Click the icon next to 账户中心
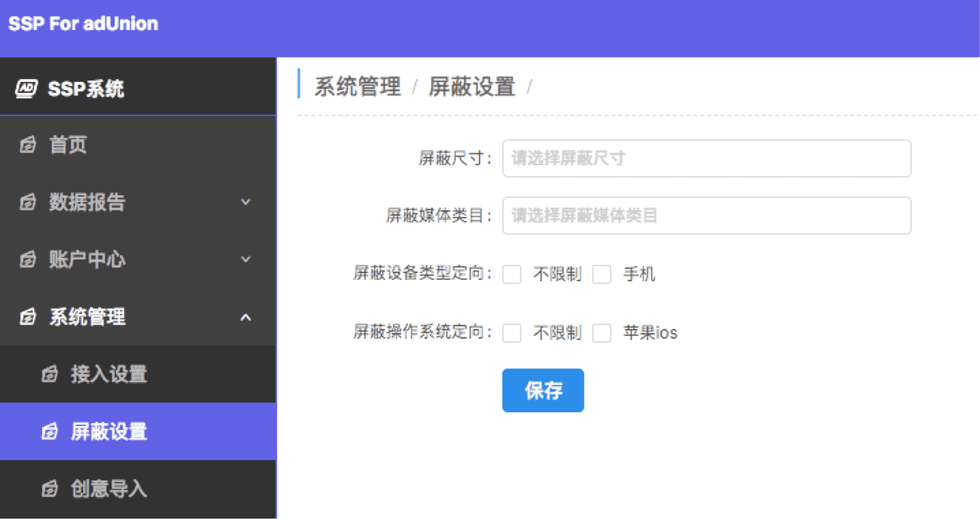This screenshot has height=519, width=980. [28, 259]
